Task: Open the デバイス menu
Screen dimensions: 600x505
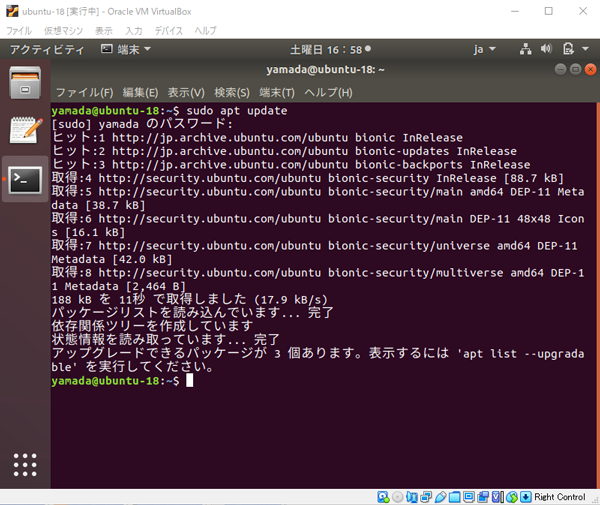Action: point(168,31)
